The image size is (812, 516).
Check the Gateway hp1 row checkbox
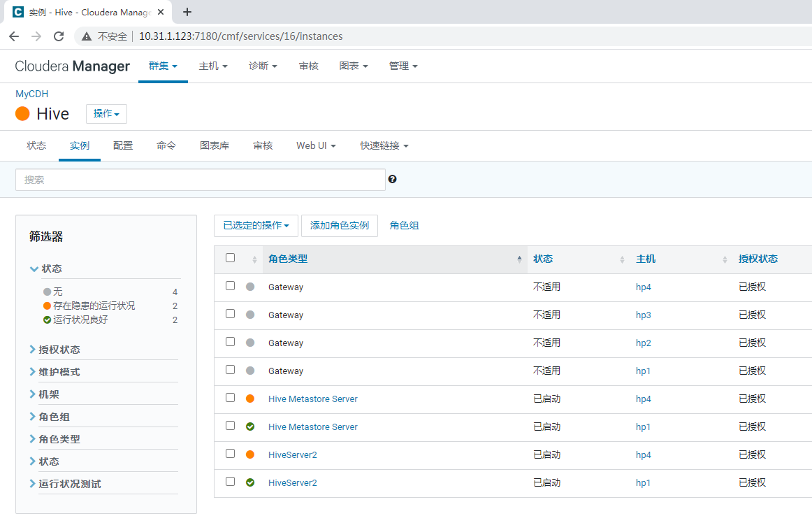[231, 369]
